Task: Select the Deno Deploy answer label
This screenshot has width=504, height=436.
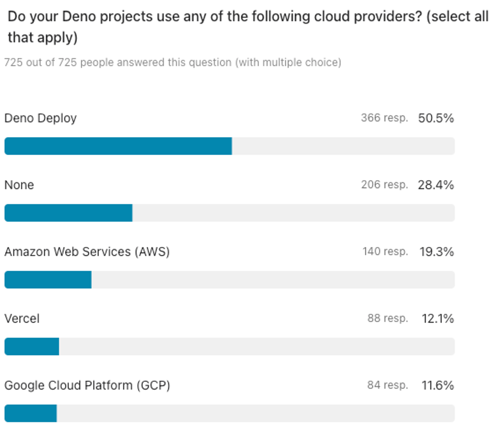Action: click(40, 118)
